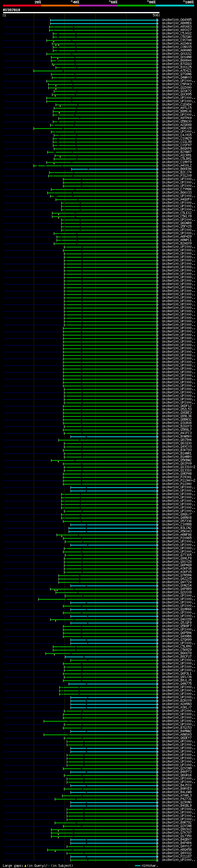Select hit label UniRef100_A5K043
Screen dimensions: 197x868
pos(177,531)
